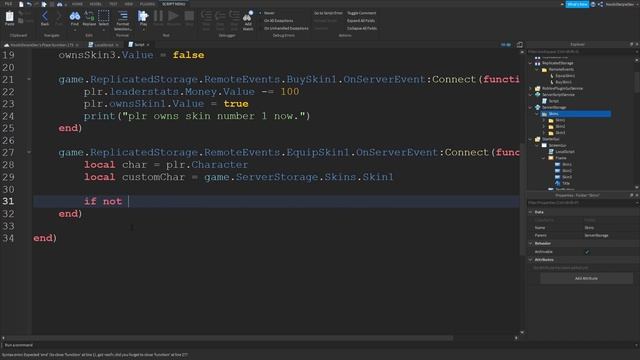Click the Format Selection icon

[x=122, y=16]
